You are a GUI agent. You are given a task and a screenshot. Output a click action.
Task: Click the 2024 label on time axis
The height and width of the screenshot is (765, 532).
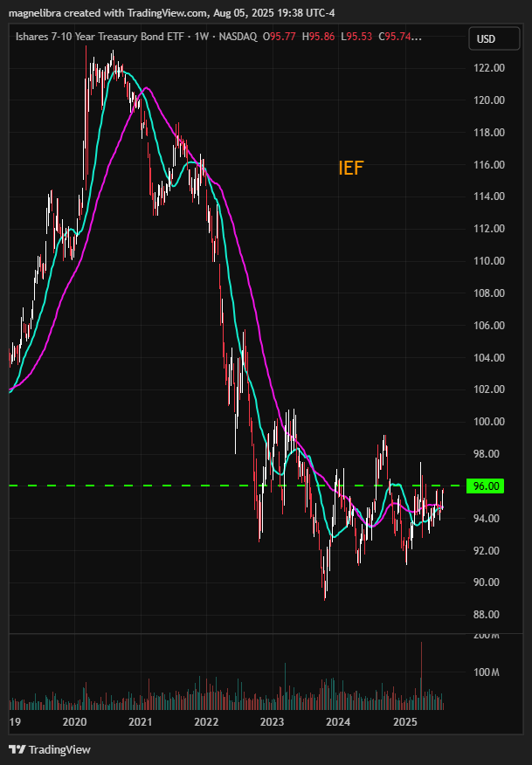pyautogui.click(x=338, y=721)
